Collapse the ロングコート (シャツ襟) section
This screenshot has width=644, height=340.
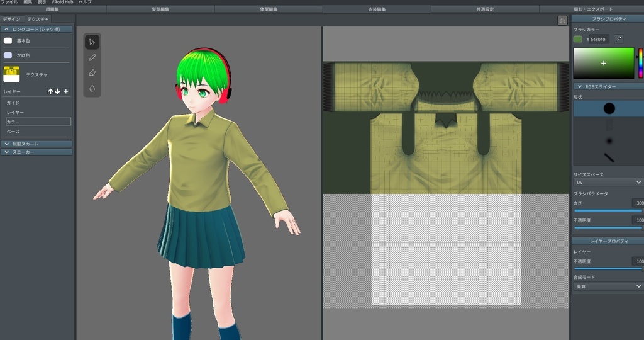[x=36, y=29]
